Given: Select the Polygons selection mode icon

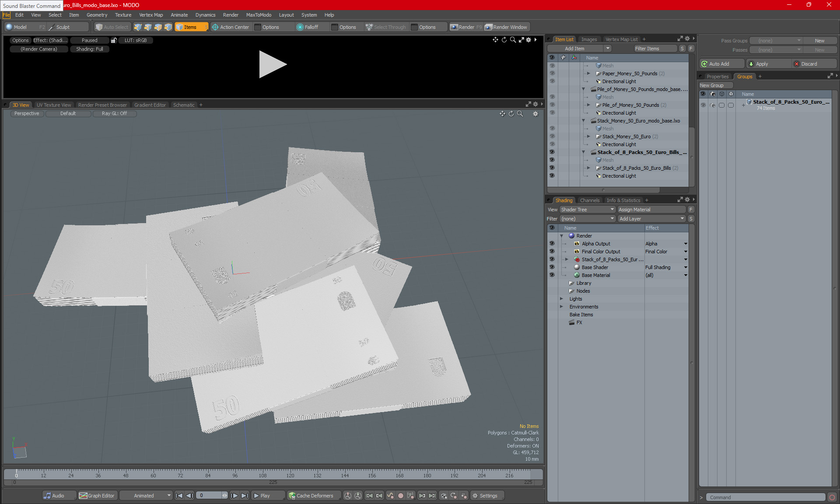Looking at the screenshot, I should (x=158, y=27).
